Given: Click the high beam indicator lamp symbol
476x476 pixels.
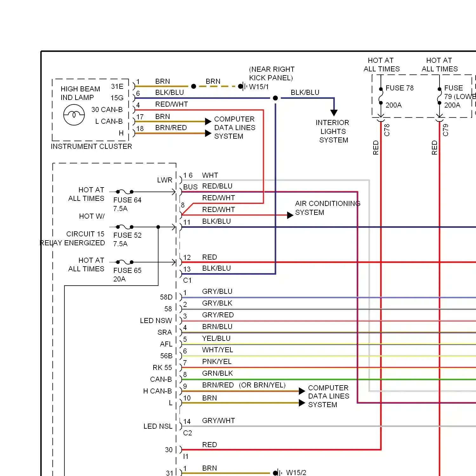Looking at the screenshot, I should [x=74, y=115].
